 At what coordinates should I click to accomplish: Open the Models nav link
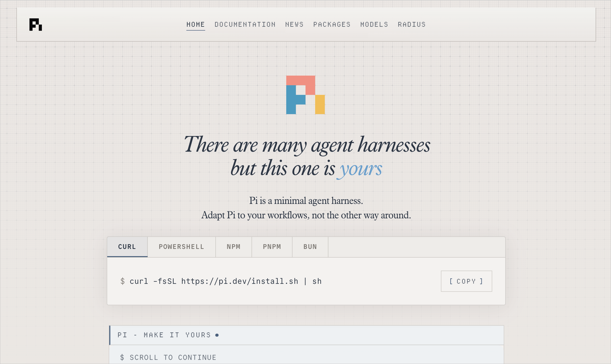374,25
